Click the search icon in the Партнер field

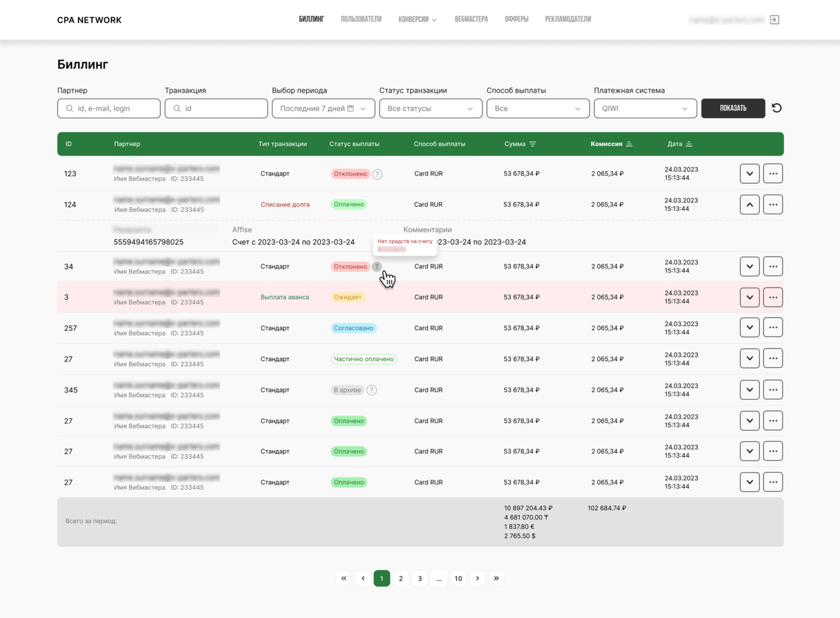coord(70,108)
